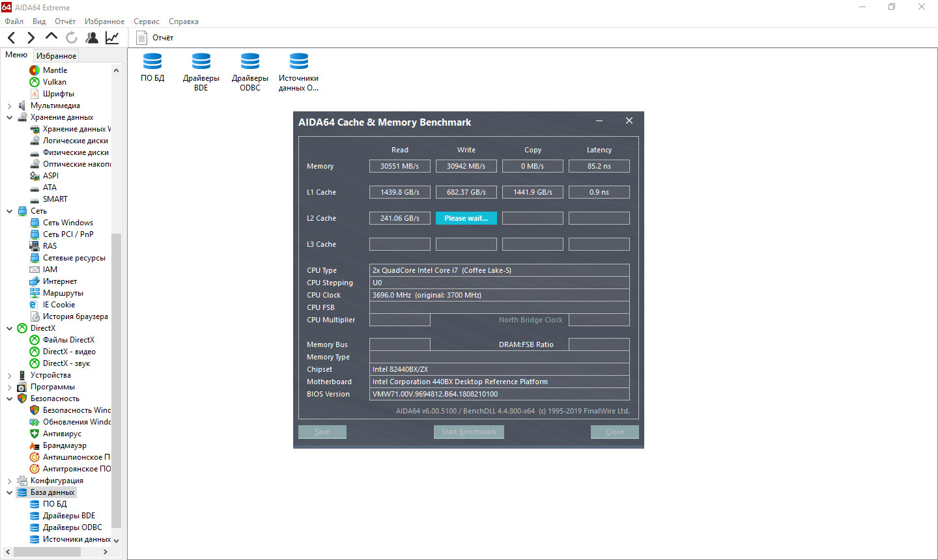Screen dimensions: 938x560
Task: Collapse the Хранение данных tree node
Action: pos(9,117)
